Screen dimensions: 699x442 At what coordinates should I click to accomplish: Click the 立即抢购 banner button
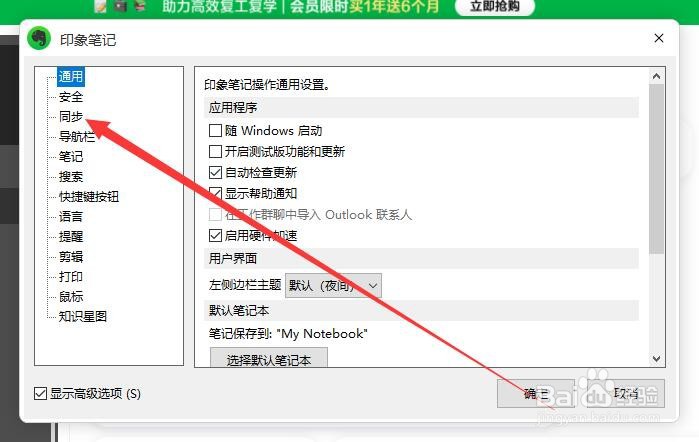[494, 7]
